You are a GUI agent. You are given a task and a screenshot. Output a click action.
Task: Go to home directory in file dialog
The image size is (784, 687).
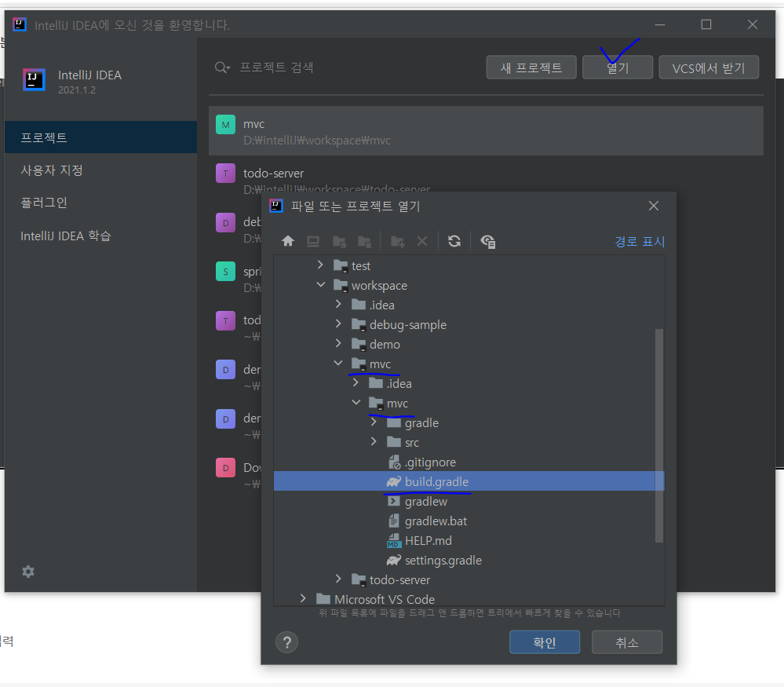(288, 241)
